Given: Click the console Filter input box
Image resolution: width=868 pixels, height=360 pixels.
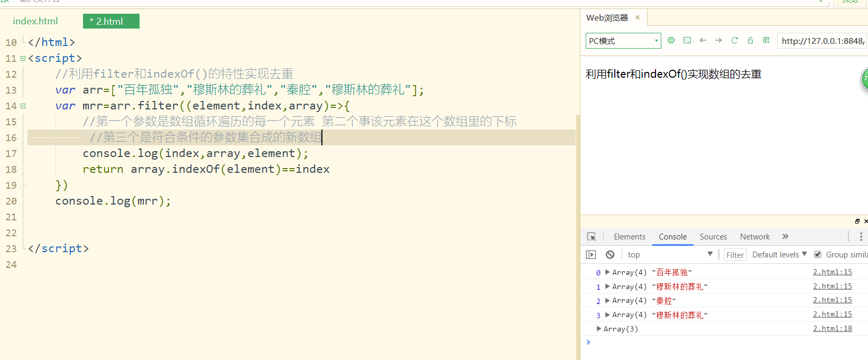Looking at the screenshot, I should [x=735, y=255].
